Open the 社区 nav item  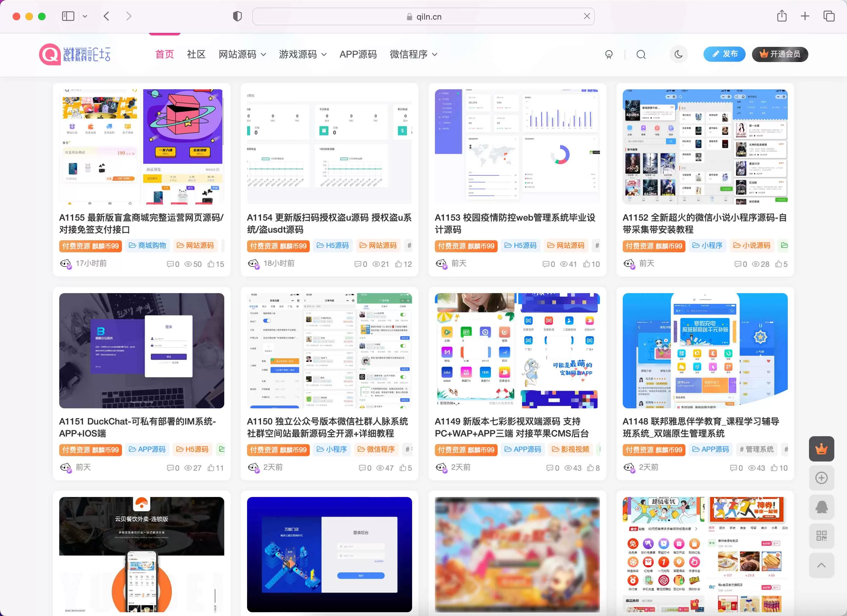pos(196,54)
